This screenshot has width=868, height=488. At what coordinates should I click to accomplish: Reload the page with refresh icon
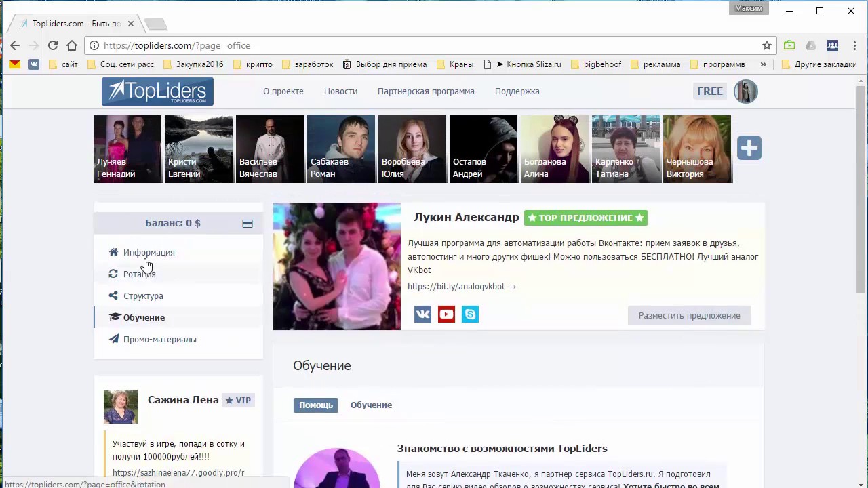click(x=53, y=45)
